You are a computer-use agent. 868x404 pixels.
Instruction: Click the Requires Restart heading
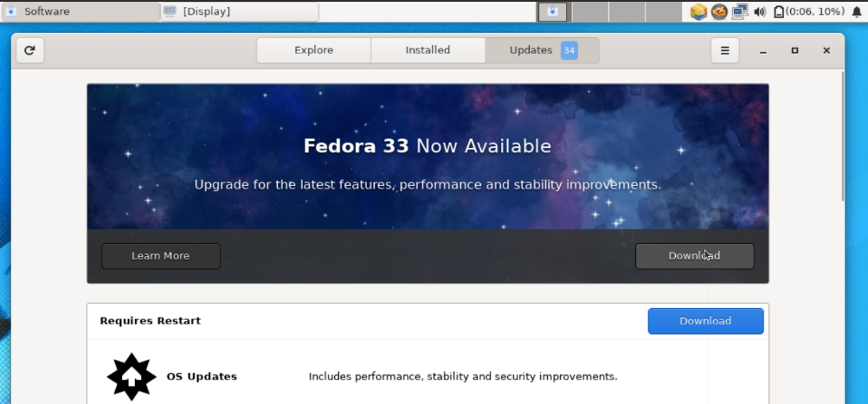pos(150,321)
